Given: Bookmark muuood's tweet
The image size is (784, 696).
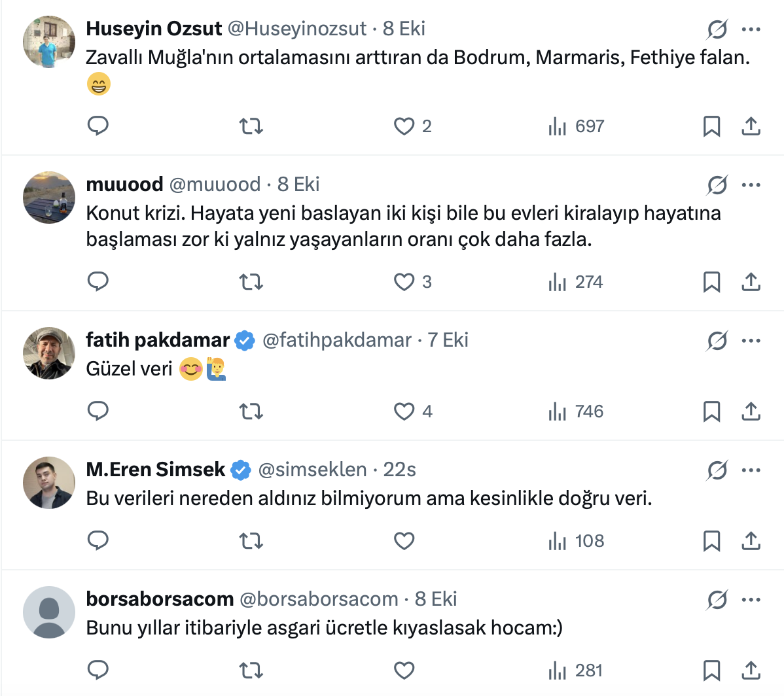Looking at the screenshot, I should 711,282.
